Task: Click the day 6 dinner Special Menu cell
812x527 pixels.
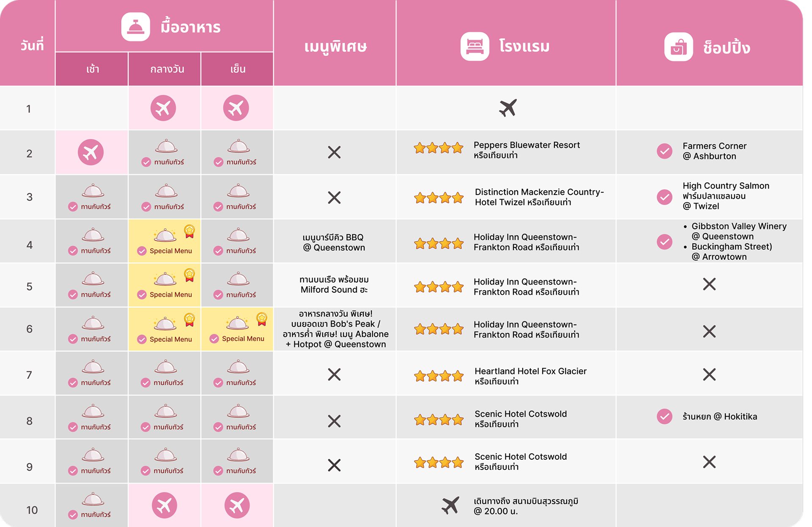Action: pyautogui.click(x=237, y=329)
